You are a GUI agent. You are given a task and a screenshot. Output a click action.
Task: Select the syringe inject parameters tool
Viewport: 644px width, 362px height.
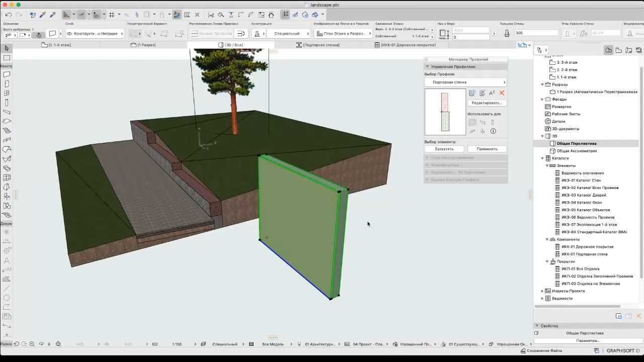(53, 15)
